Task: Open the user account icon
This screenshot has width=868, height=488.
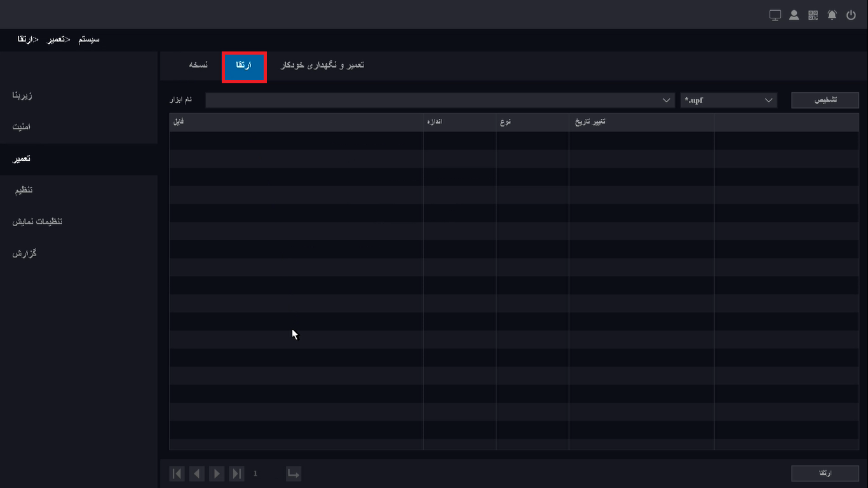Action: click(x=794, y=15)
